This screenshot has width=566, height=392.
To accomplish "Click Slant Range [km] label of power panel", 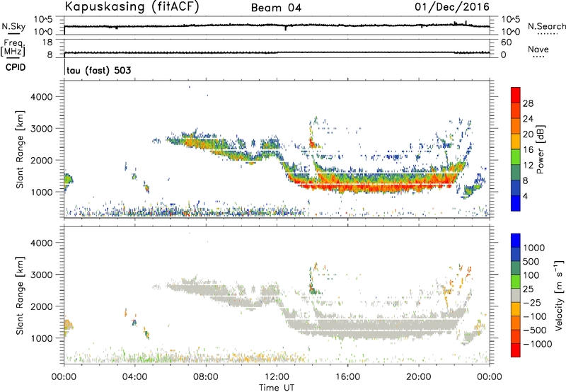I will tap(20, 149).
